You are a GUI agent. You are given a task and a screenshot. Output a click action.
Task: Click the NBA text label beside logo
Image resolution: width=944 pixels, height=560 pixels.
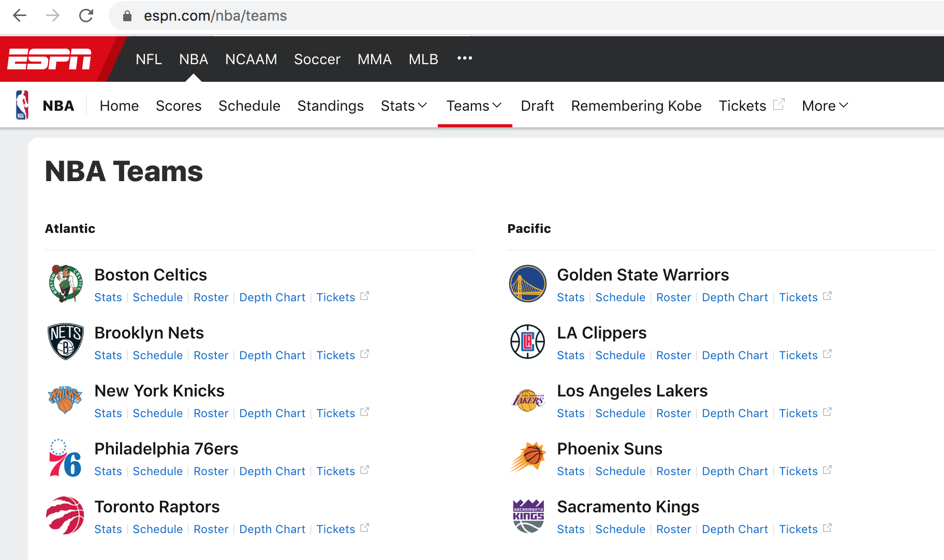[58, 106]
